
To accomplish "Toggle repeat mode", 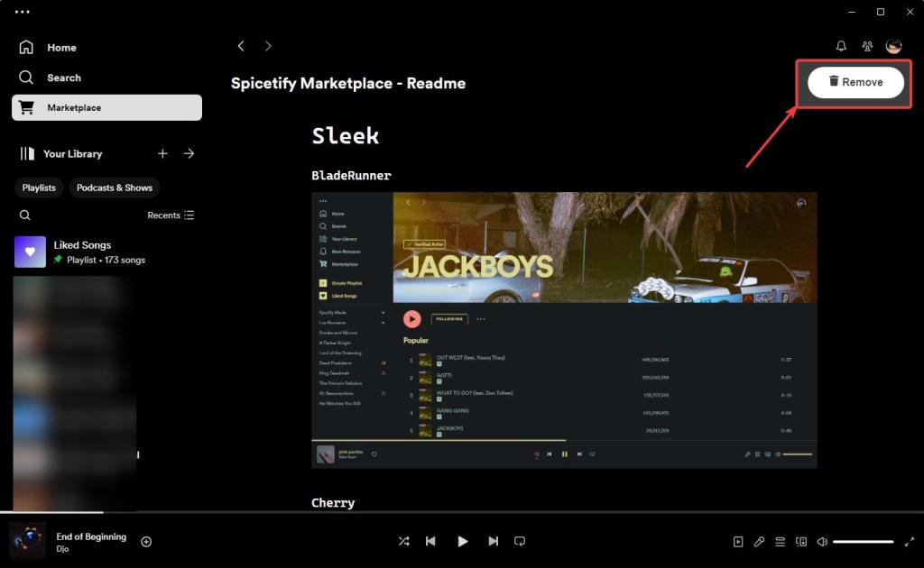I will point(520,541).
